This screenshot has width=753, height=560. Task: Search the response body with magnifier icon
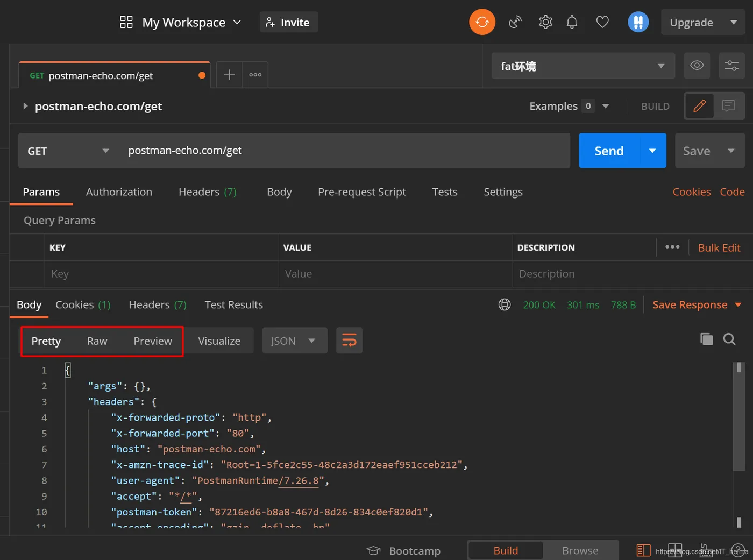(x=729, y=339)
